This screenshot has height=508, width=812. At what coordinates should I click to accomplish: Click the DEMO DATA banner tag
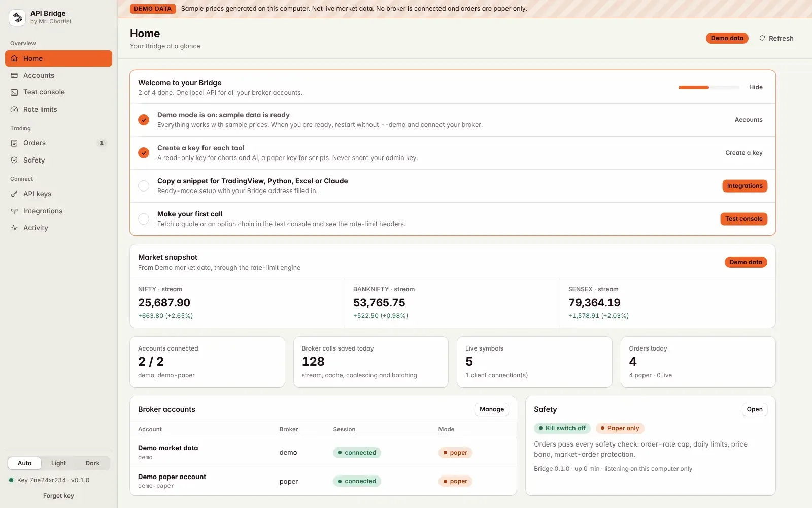coord(153,9)
